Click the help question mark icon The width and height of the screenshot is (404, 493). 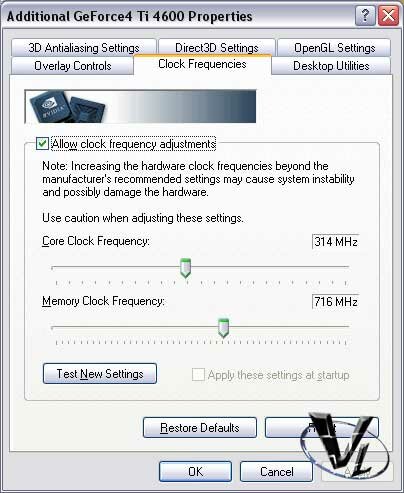point(365,15)
